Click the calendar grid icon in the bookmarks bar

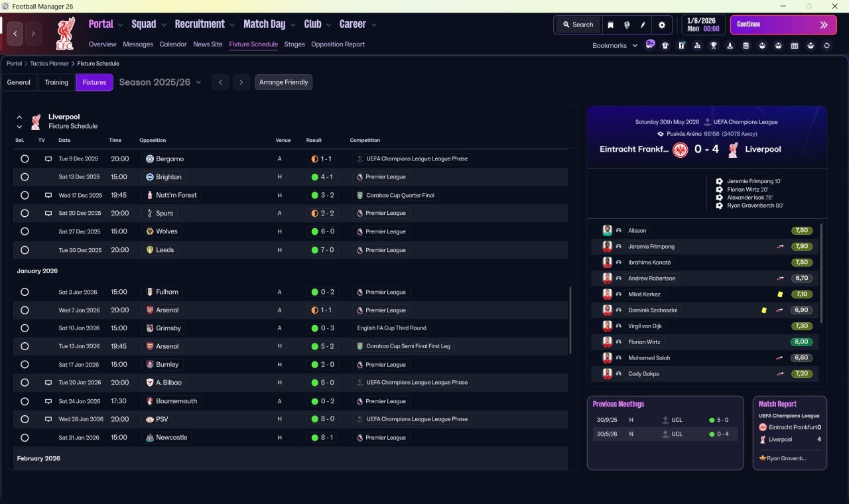[795, 46]
